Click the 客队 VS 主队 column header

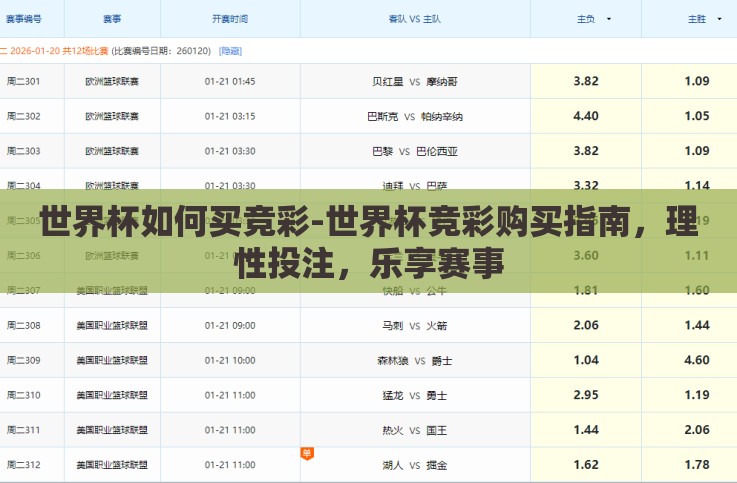point(415,19)
